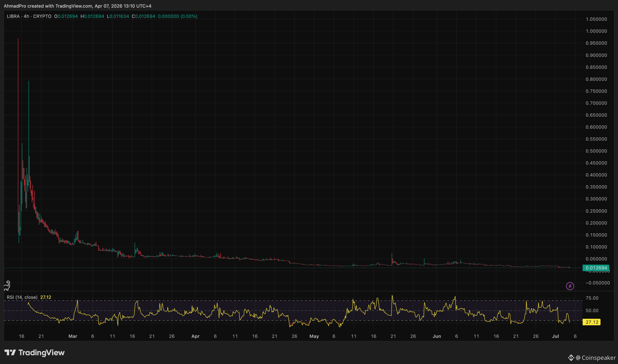
Task: Click the 50.00 level on the RSI scale
Action: click(x=592, y=310)
